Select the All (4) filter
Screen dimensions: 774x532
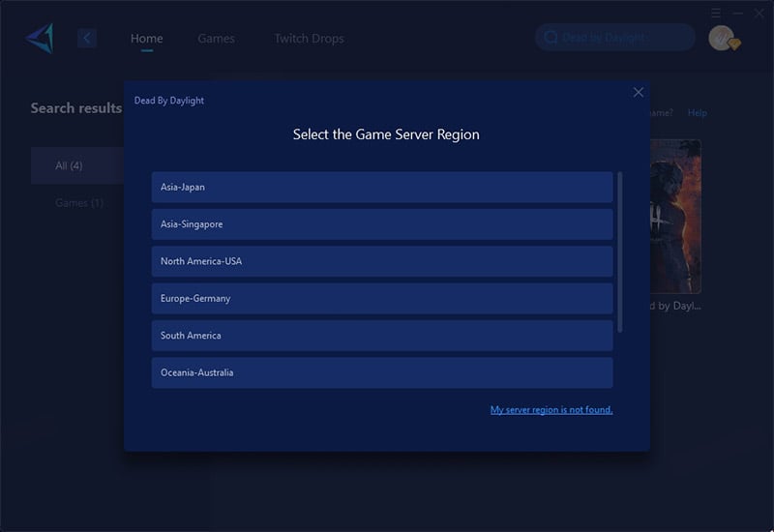click(77, 165)
